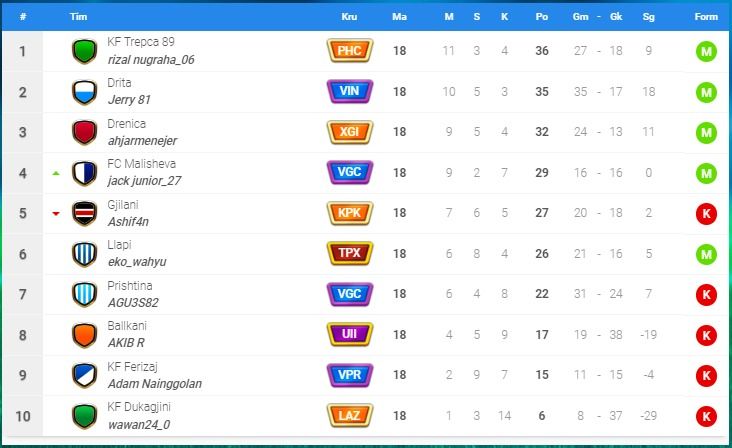Click the Drita team crest
This screenshot has width=732, height=448.
[84, 92]
